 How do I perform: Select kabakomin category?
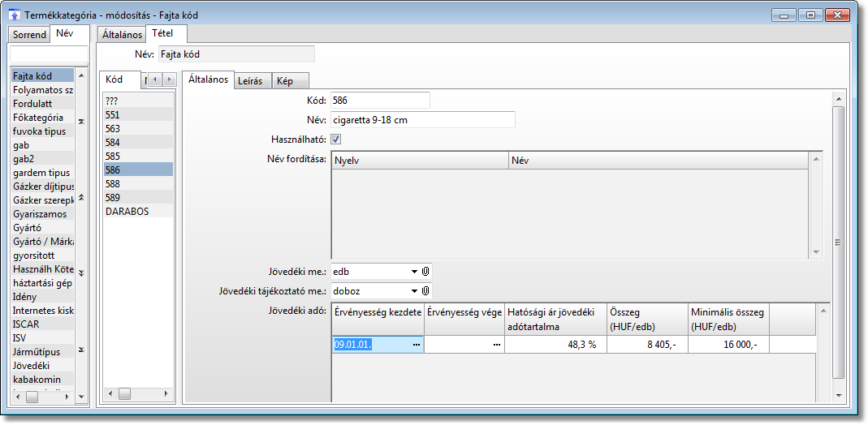click(x=42, y=379)
